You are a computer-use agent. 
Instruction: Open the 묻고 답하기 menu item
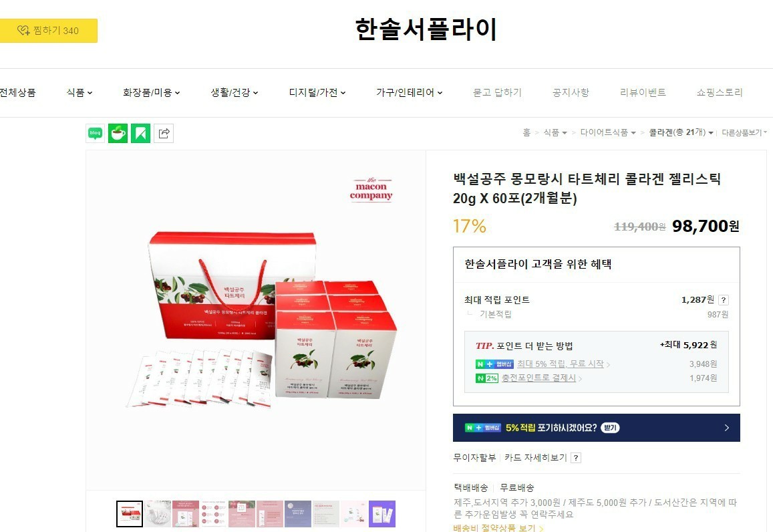tap(497, 92)
